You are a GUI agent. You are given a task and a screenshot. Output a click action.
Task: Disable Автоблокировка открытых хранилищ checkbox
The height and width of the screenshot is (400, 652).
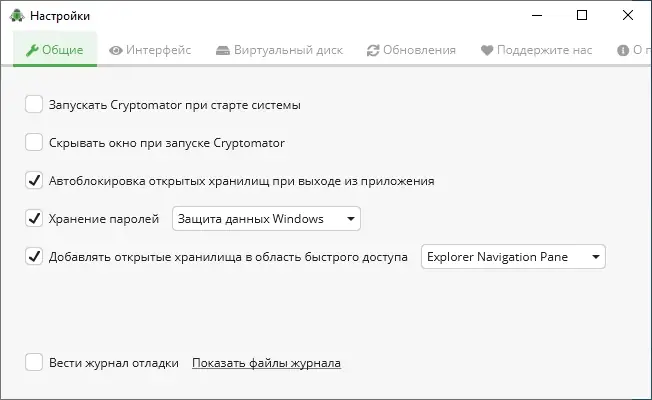(34, 181)
